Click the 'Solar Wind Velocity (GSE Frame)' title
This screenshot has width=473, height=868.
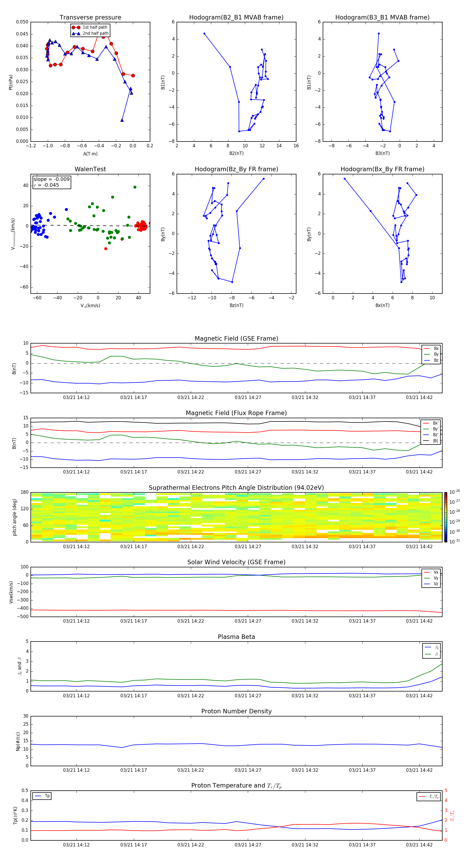(x=236, y=562)
